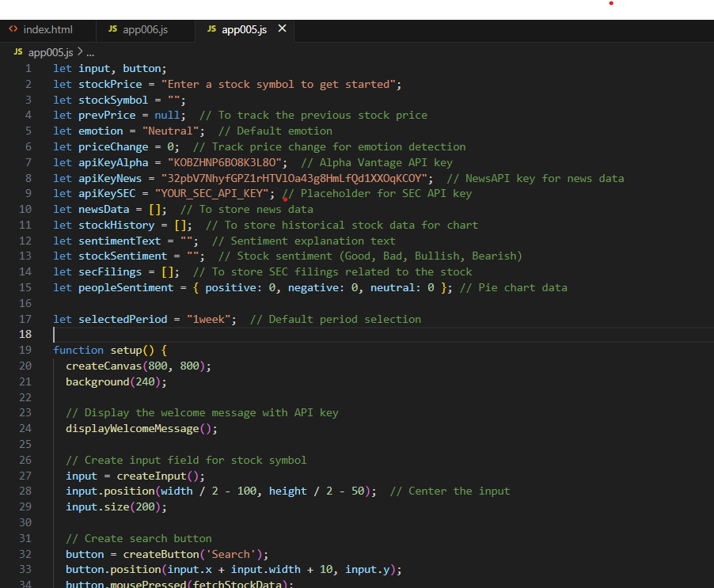Click 'secFilings' variable on line 14
This screenshot has height=588, width=714.
tap(110, 272)
